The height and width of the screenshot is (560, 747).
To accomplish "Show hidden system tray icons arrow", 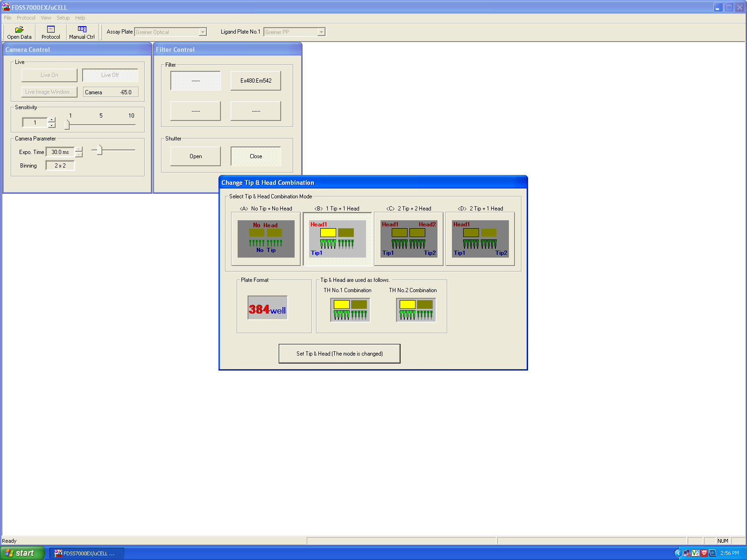I will coord(678,553).
